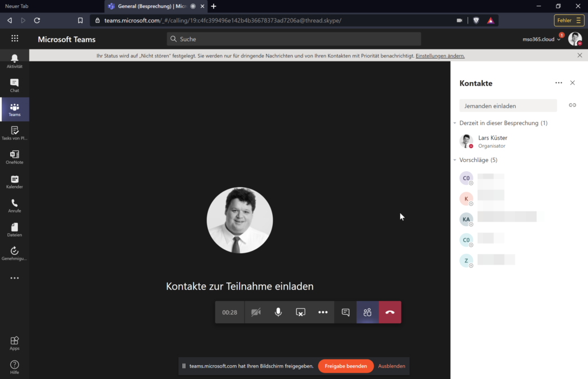
Task: Open mso365.cloud tenant dropdown
Action: click(541, 40)
